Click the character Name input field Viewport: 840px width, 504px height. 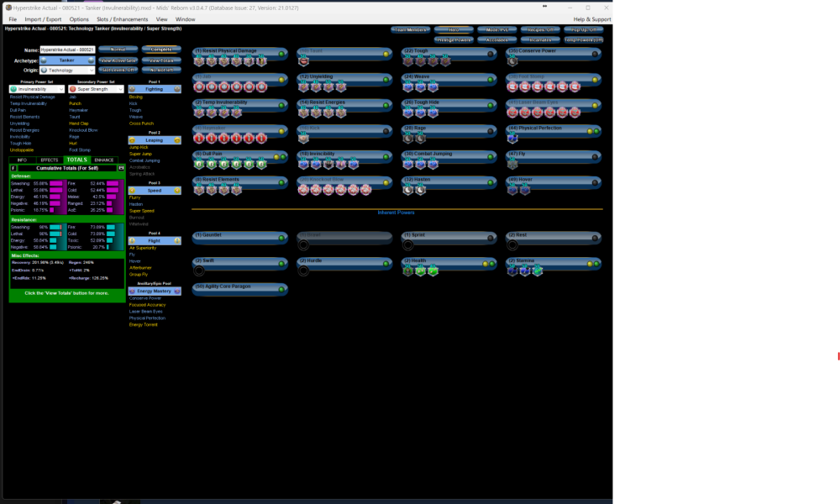pos(67,50)
